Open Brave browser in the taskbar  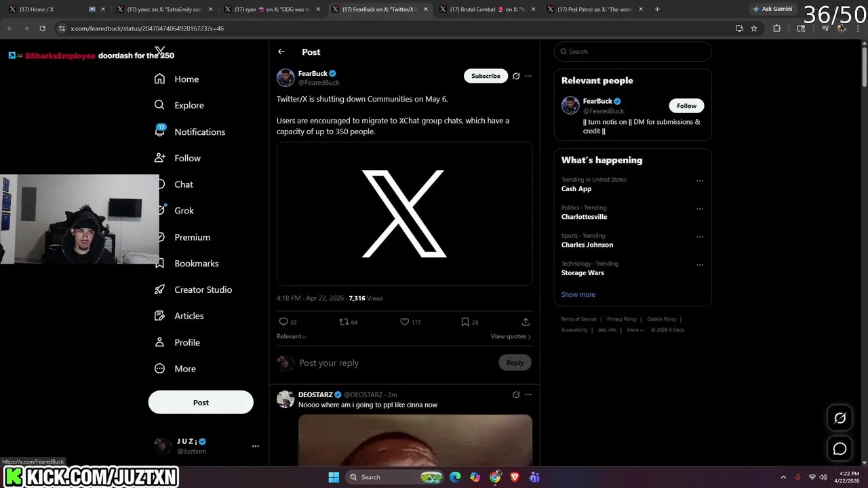(x=515, y=477)
